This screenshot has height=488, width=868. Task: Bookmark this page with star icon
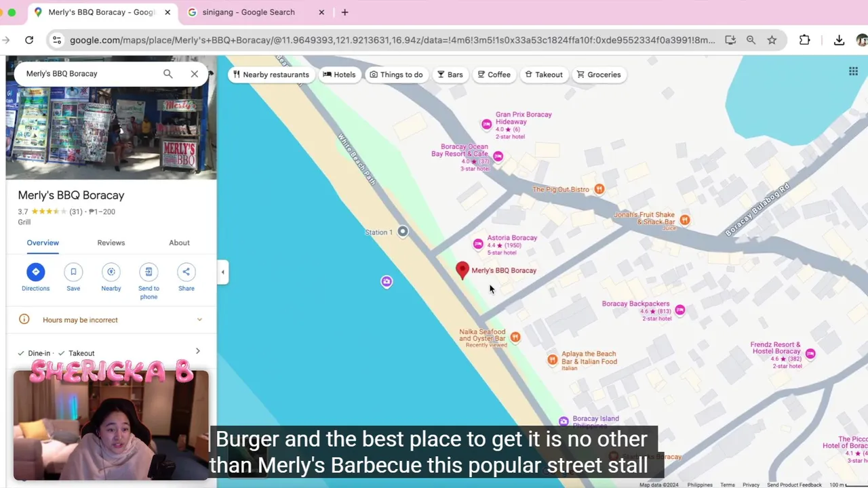[772, 40]
